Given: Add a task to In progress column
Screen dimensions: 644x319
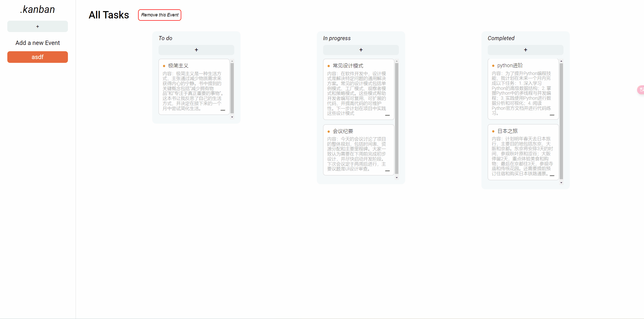Looking at the screenshot, I should 361,50.
